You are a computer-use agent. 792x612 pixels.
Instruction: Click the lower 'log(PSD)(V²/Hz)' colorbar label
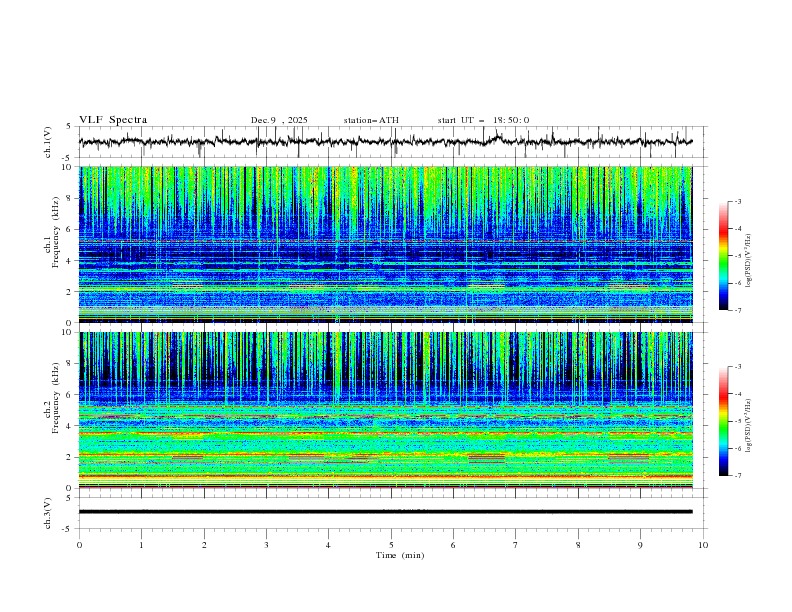tap(748, 426)
